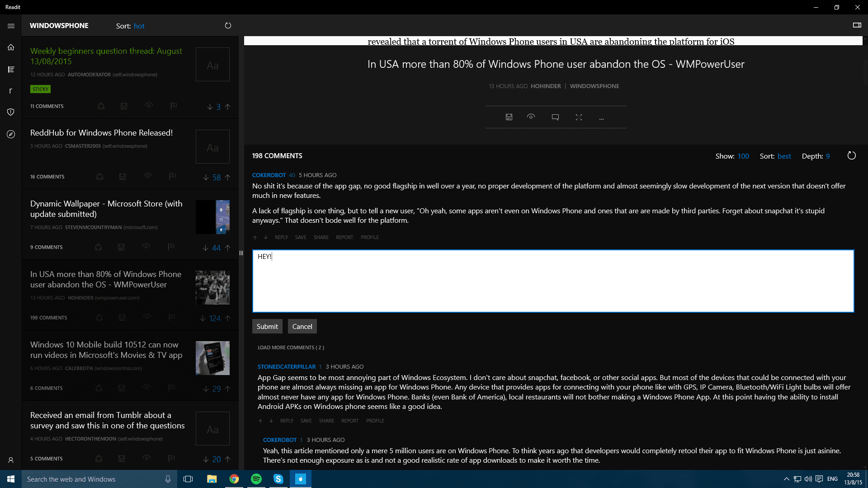868x488 pixels.
Task: Open the shield moderation icon
Action: 11,112
